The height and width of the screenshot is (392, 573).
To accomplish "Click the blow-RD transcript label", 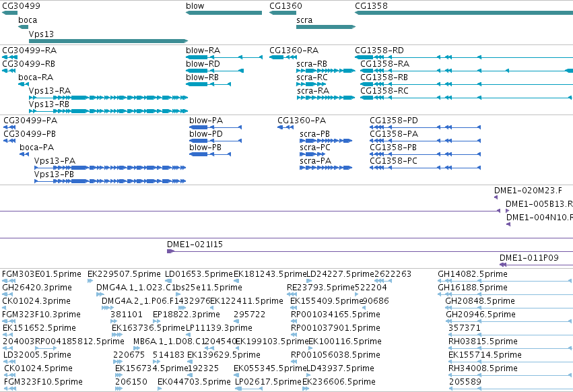I will 203,63.
